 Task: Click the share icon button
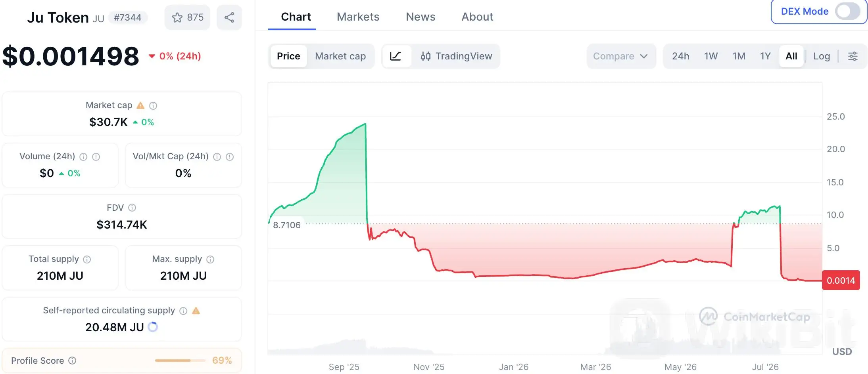(x=229, y=17)
